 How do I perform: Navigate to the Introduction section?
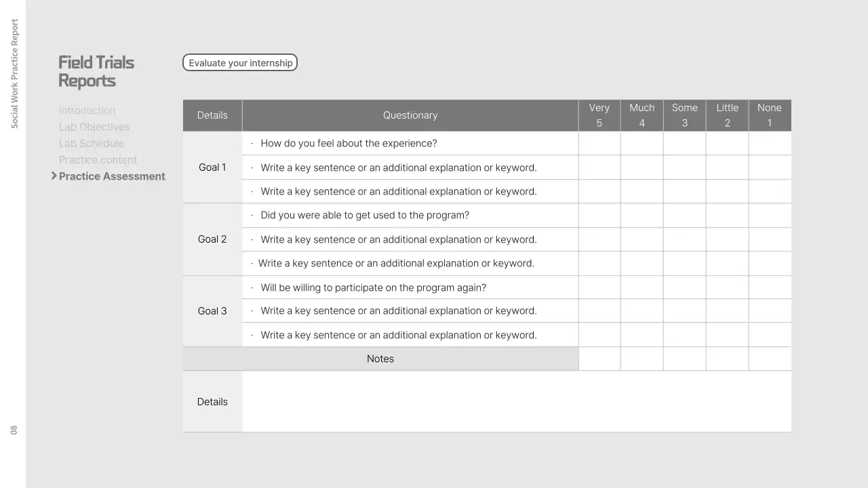pos(87,110)
